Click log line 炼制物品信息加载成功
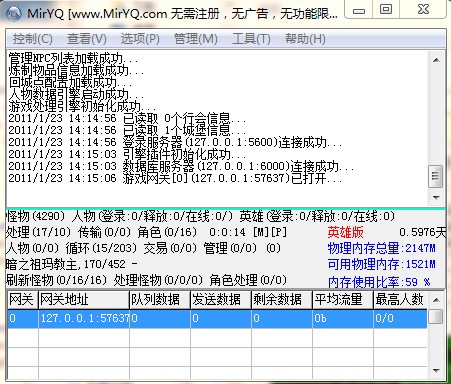Viewport: 451px width, 384px height. pos(76,70)
